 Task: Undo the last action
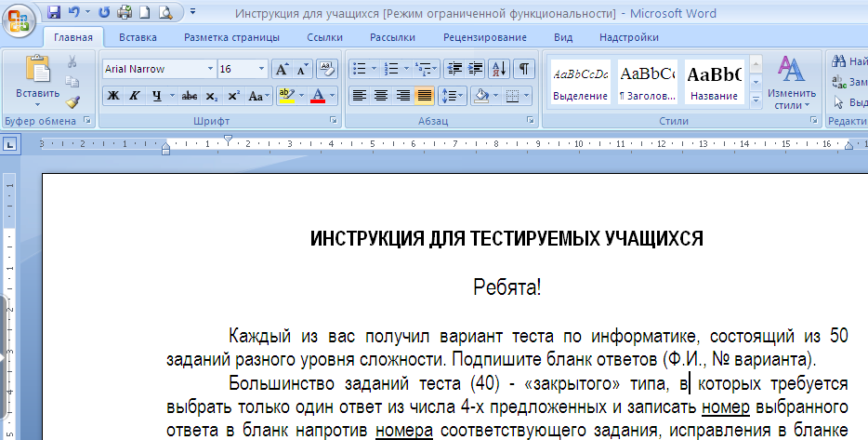[73, 12]
